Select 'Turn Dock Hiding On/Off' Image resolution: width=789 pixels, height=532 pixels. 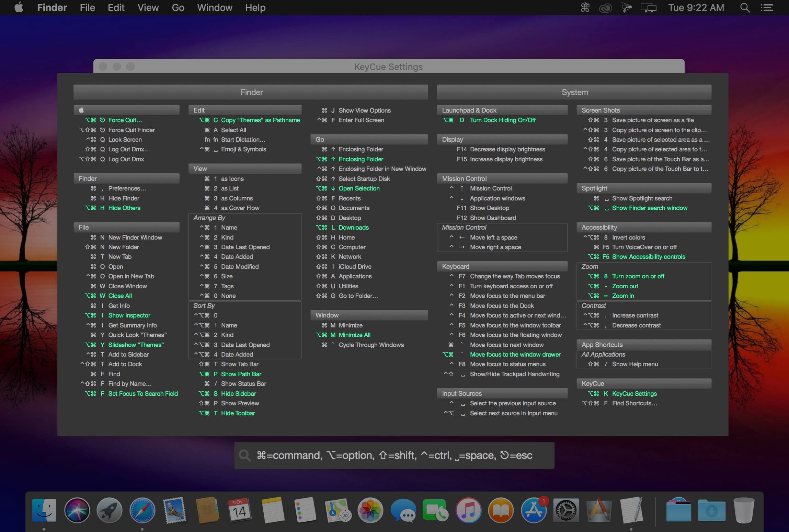(503, 120)
